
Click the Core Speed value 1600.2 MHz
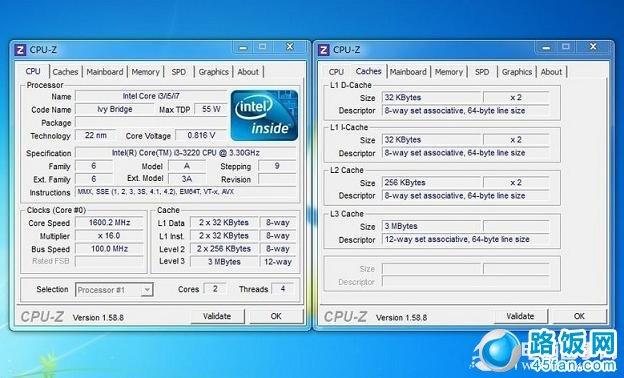109,223
